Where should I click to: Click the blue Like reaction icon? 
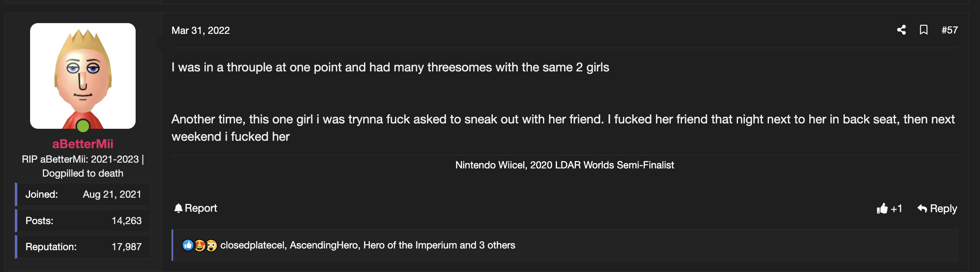188,245
